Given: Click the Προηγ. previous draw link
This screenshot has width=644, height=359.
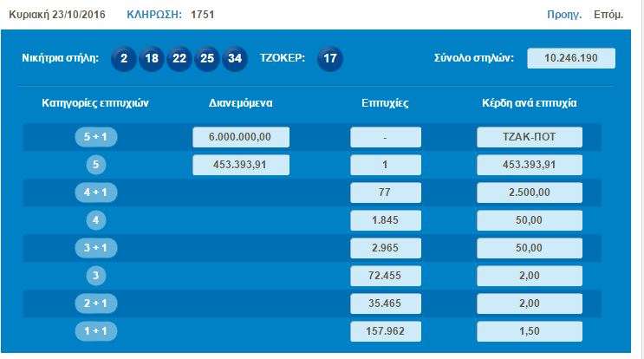Looking at the screenshot, I should [x=563, y=16].
